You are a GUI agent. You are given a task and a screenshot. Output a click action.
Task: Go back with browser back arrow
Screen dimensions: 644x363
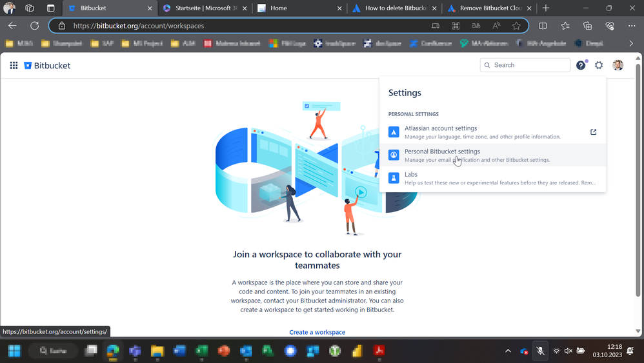pyautogui.click(x=12, y=26)
